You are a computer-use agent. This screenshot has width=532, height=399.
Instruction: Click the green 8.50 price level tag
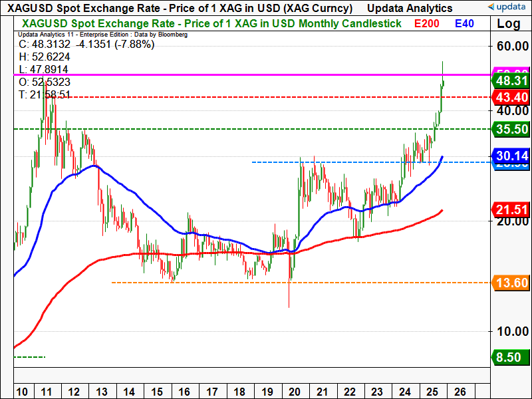coord(511,357)
